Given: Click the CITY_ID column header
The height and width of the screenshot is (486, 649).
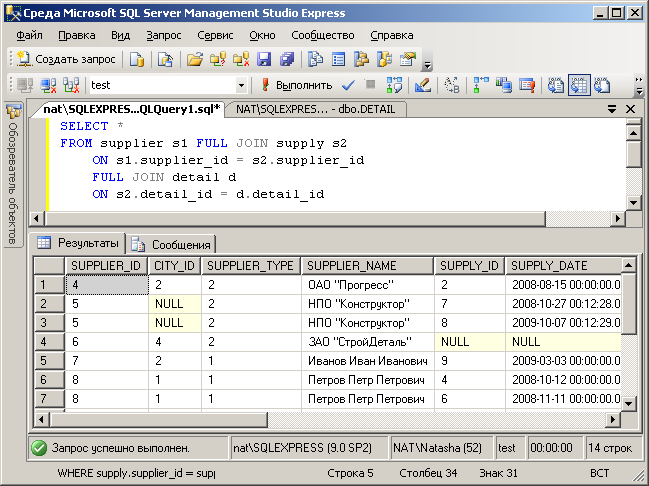Looking at the screenshot, I should click(x=175, y=266).
